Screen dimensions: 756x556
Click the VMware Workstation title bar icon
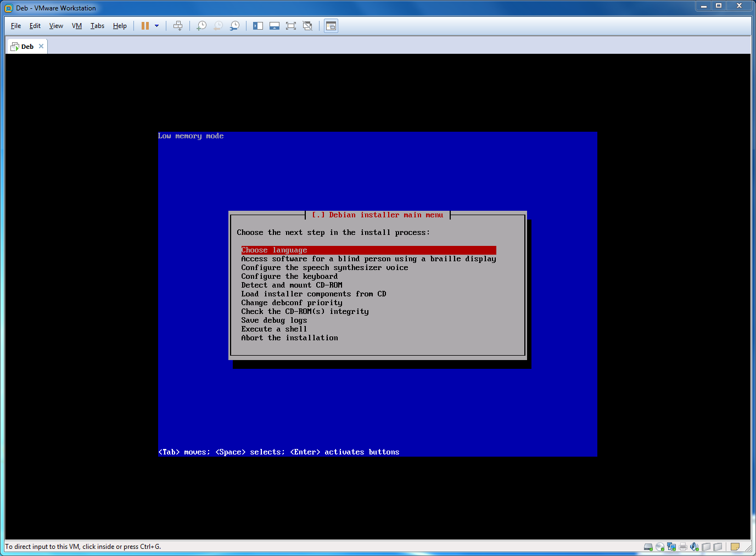pyautogui.click(x=9, y=8)
